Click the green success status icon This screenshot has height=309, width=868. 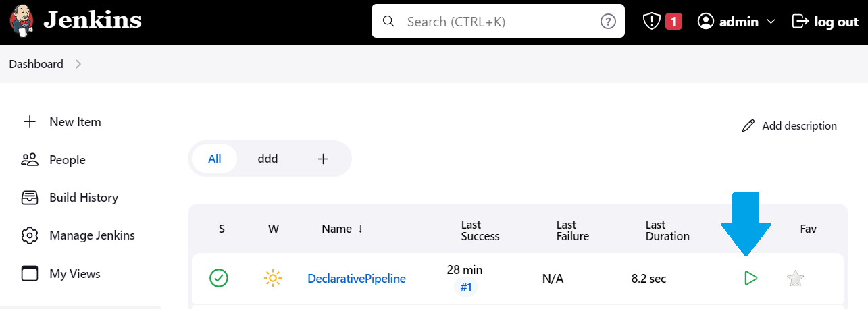(219, 278)
